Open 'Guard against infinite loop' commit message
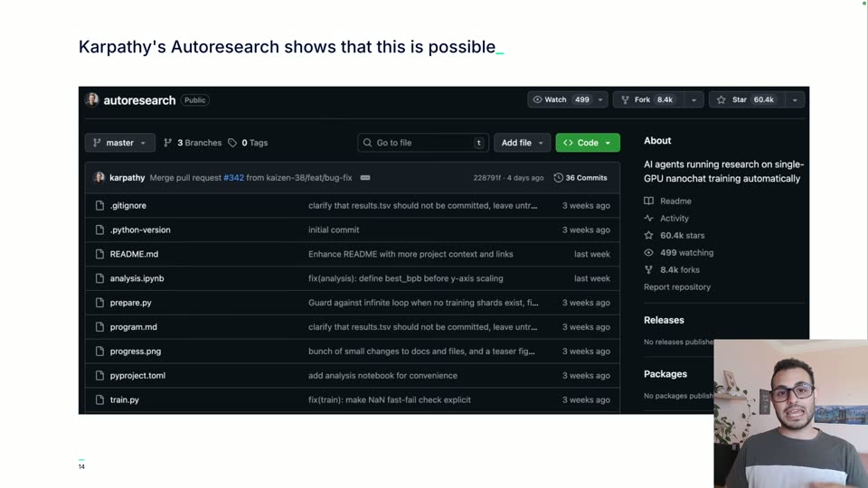868x488 pixels. point(423,303)
